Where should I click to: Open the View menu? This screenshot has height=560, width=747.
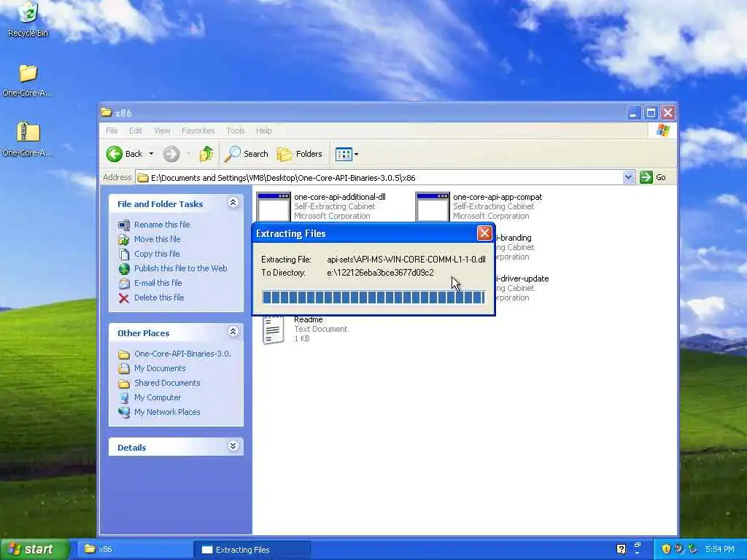(162, 131)
